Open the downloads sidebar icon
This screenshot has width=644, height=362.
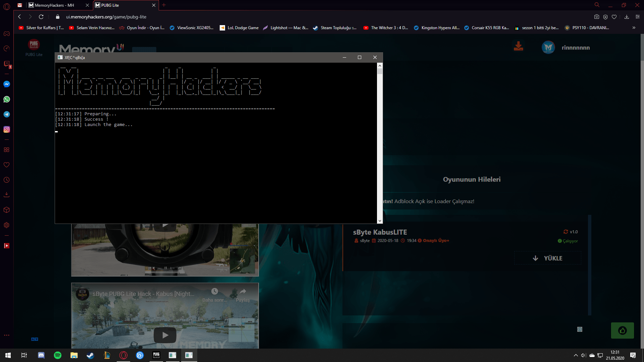click(x=7, y=194)
